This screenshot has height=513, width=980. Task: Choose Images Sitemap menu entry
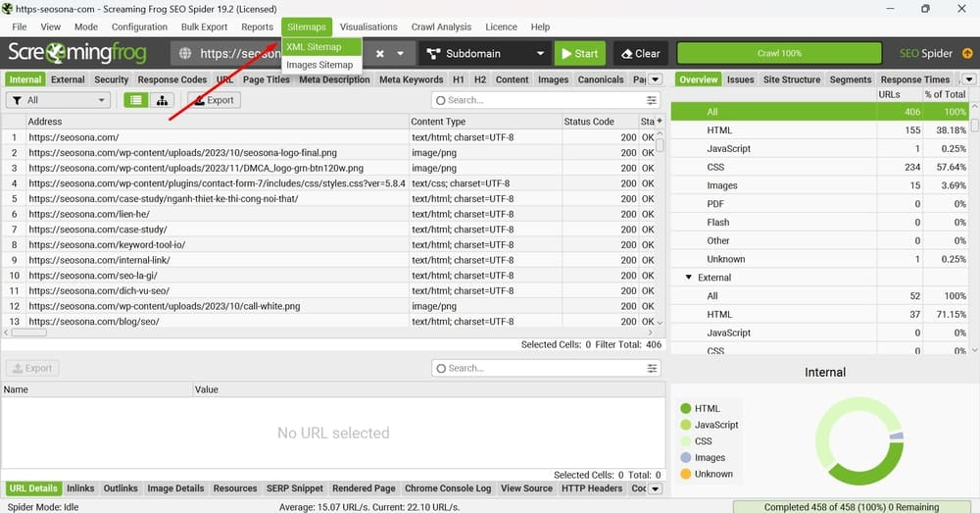319,65
